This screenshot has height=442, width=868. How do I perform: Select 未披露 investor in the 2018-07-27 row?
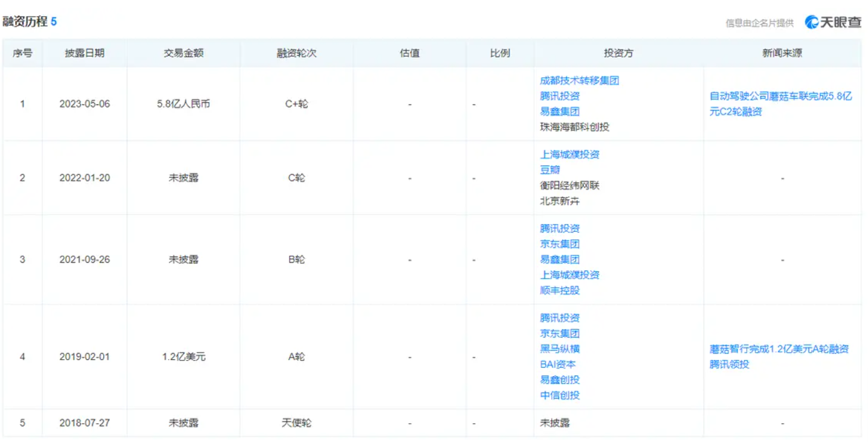click(555, 423)
